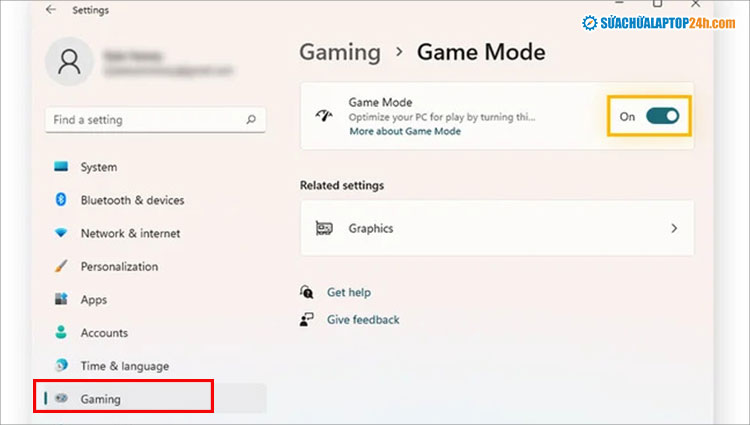Open the Give feedback link

[363, 319]
